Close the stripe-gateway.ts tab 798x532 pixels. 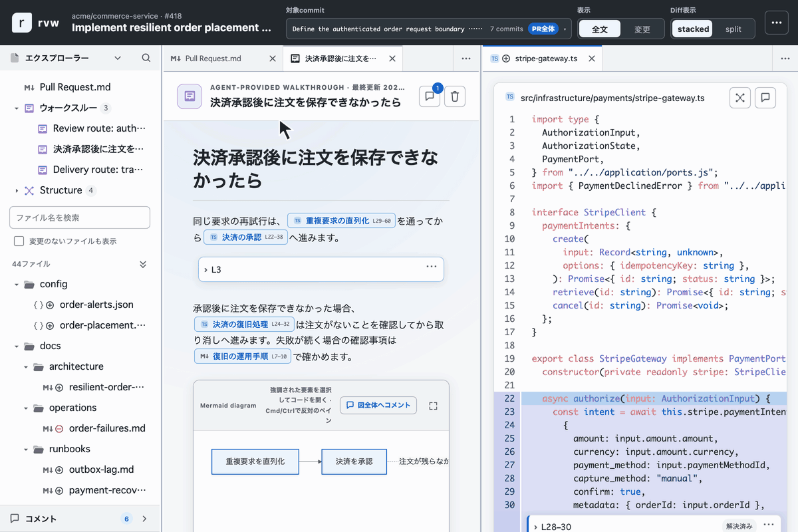pos(591,59)
